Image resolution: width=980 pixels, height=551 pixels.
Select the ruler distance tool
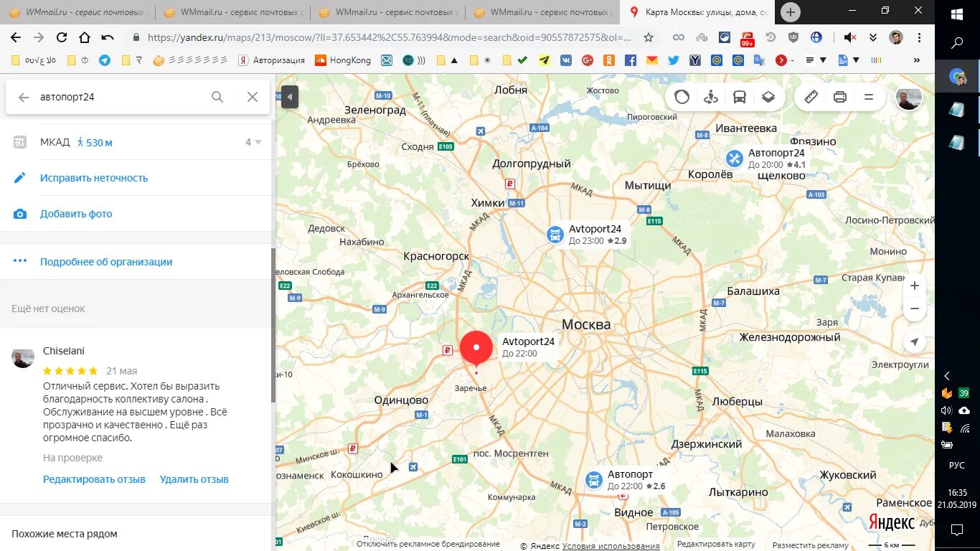(x=811, y=97)
